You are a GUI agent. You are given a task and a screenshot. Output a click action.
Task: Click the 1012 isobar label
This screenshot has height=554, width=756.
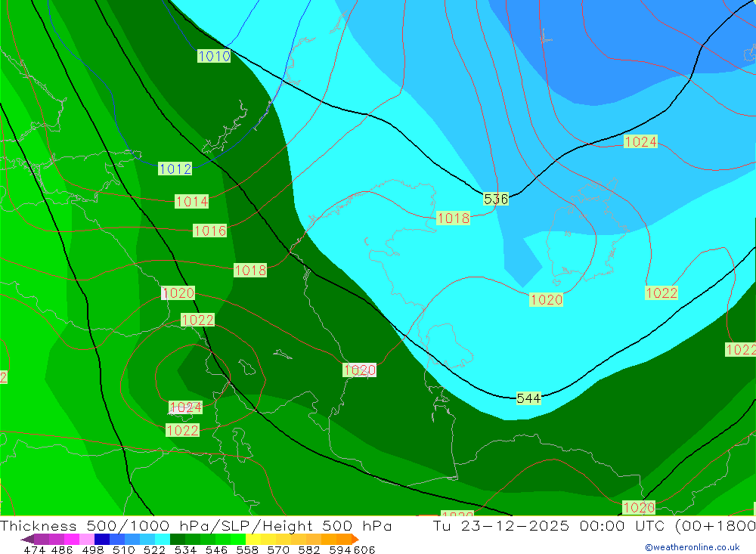coord(175,169)
